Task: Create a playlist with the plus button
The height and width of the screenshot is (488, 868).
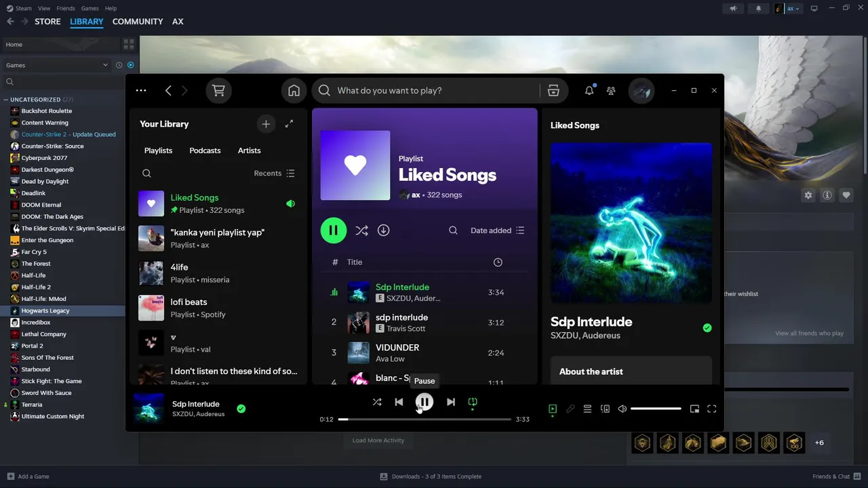Action: click(x=266, y=124)
